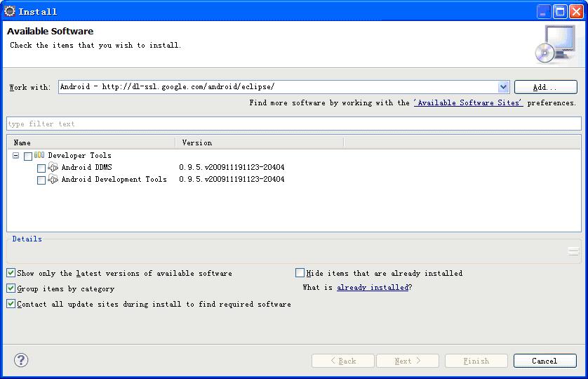Select the Developer Tools row text
Image resolution: width=588 pixels, height=379 pixels.
[79, 155]
